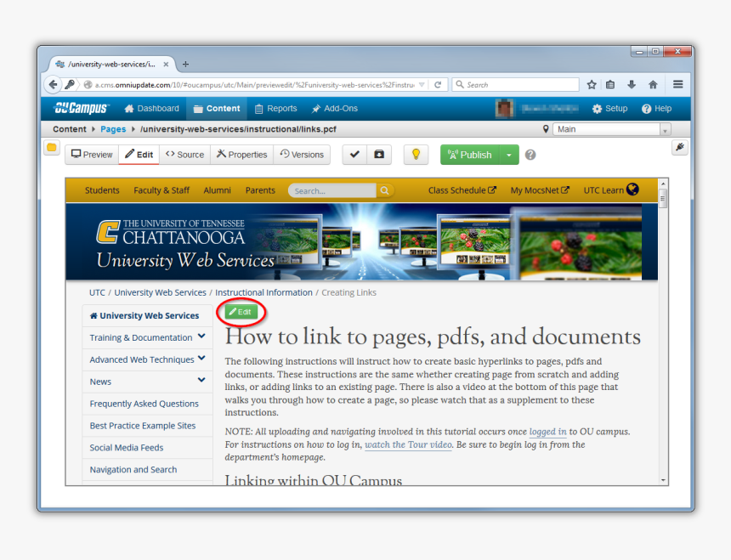731x560 pixels.
Task: Click the location pin icon beside Main
Action: [546, 129]
